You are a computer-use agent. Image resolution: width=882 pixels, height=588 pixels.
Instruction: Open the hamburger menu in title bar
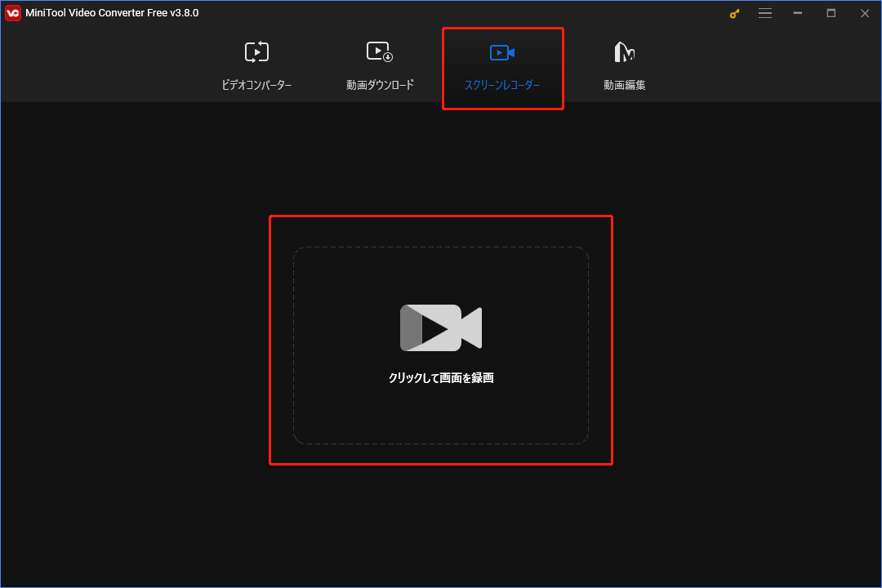pyautogui.click(x=765, y=13)
